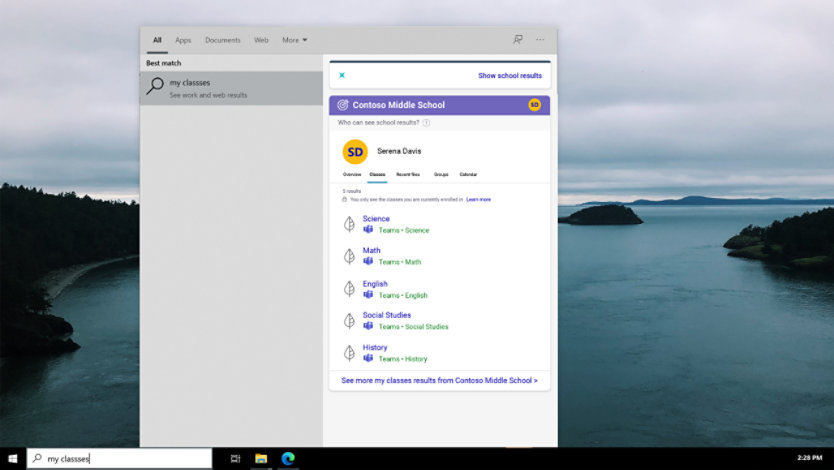Click the Task View taskbar icon
This screenshot has width=834, height=470.
coord(235,458)
